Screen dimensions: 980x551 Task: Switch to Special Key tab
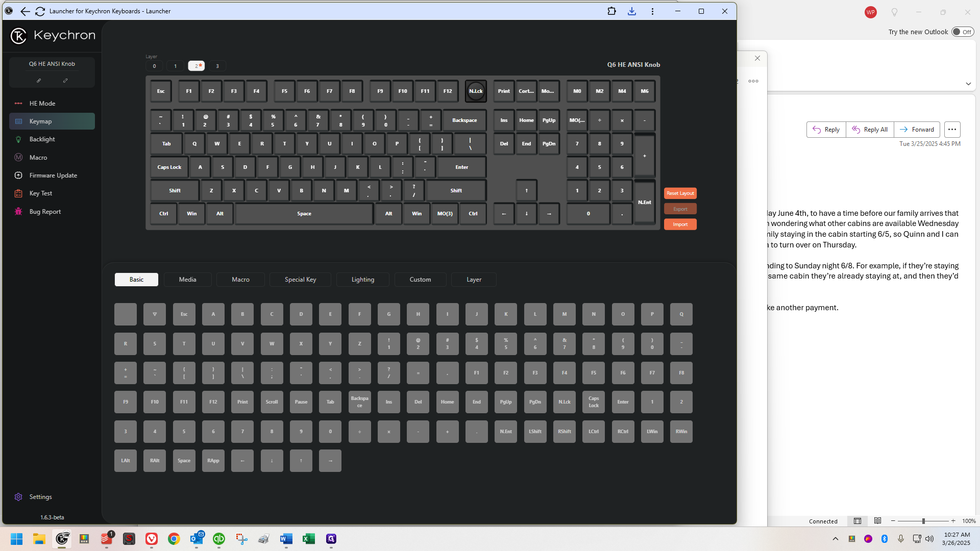point(300,280)
